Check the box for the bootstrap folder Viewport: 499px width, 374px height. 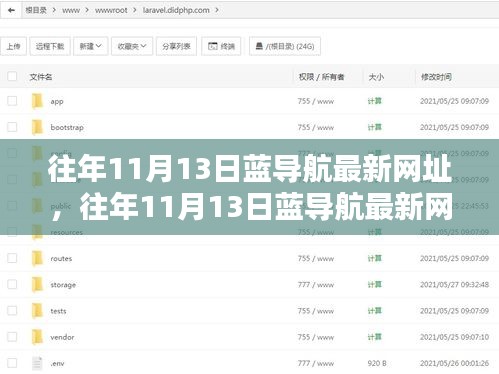(x=12, y=127)
